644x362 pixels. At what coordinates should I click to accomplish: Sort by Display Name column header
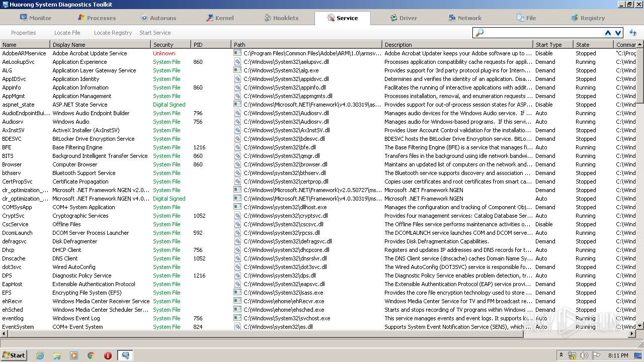point(101,45)
